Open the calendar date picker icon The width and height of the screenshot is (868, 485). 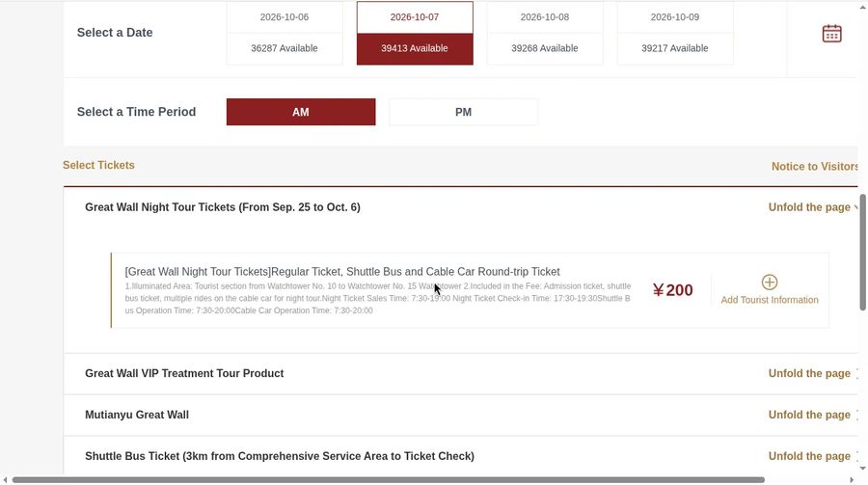click(x=831, y=33)
